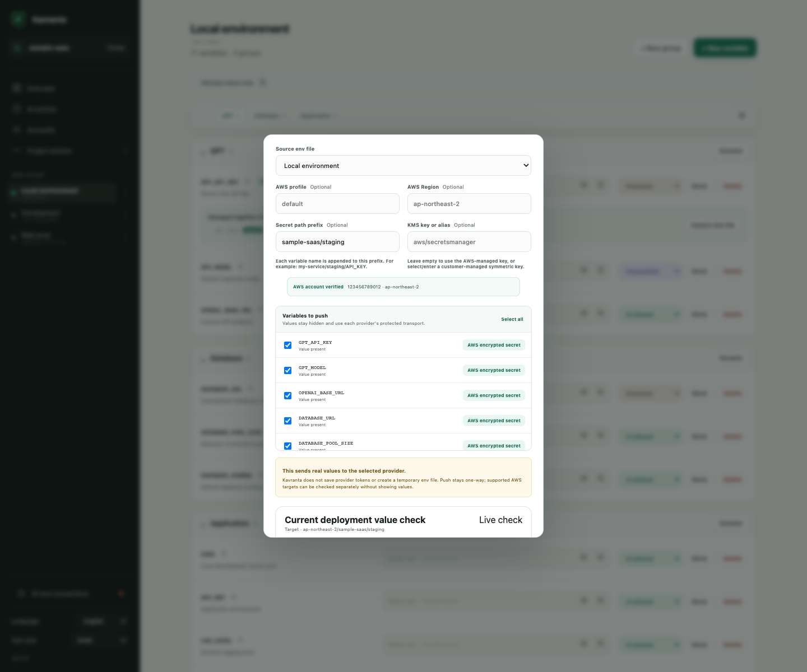Screen dimensions: 807x672
Task: Click AWS encrypted secret badge for OPENAI_BASE_URL
Action: pyautogui.click(x=494, y=395)
